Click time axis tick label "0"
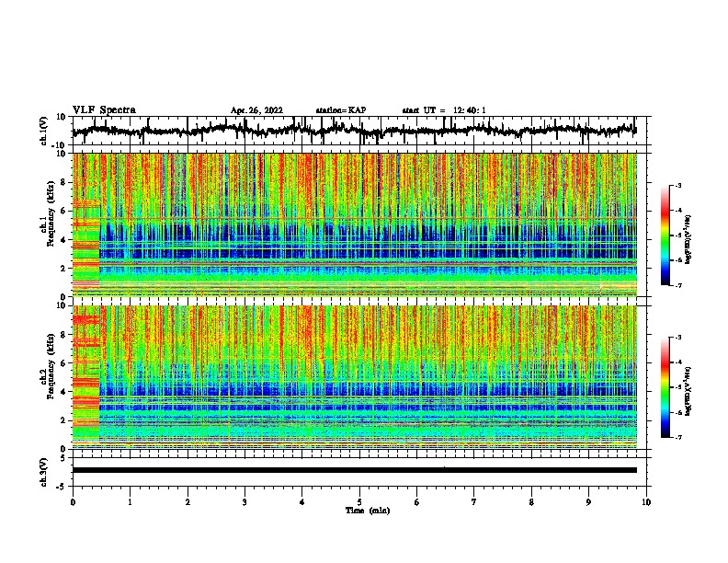 pos(73,502)
